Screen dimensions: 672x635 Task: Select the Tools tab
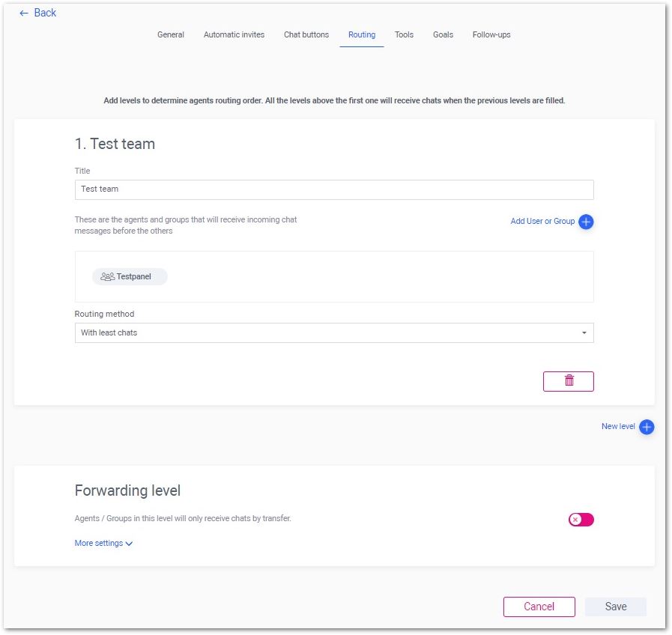(404, 34)
